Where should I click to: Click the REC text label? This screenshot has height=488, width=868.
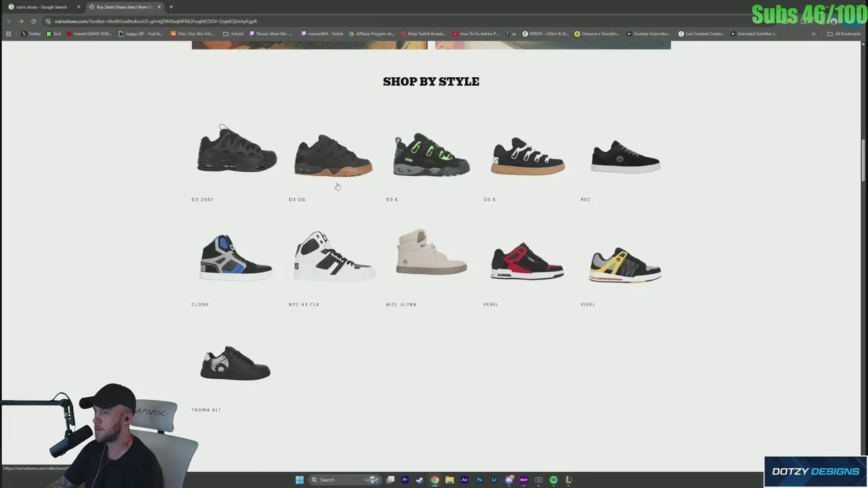pos(586,199)
